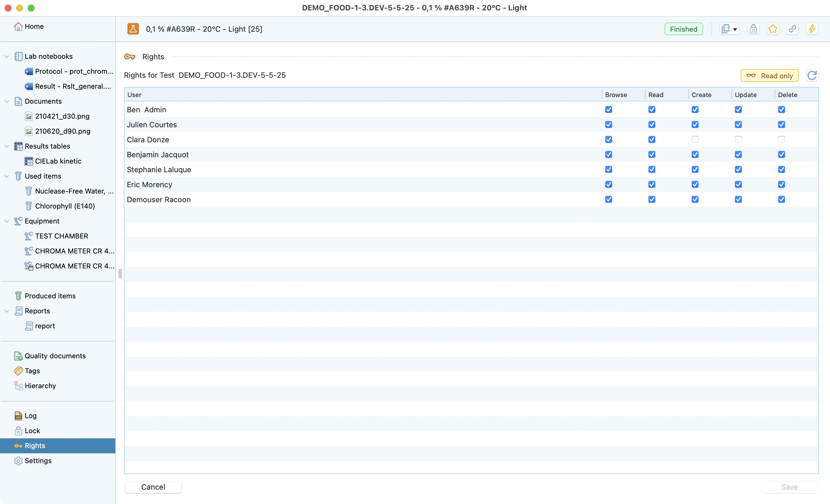Click the Read only button
This screenshot has width=830, height=504.
(x=769, y=76)
